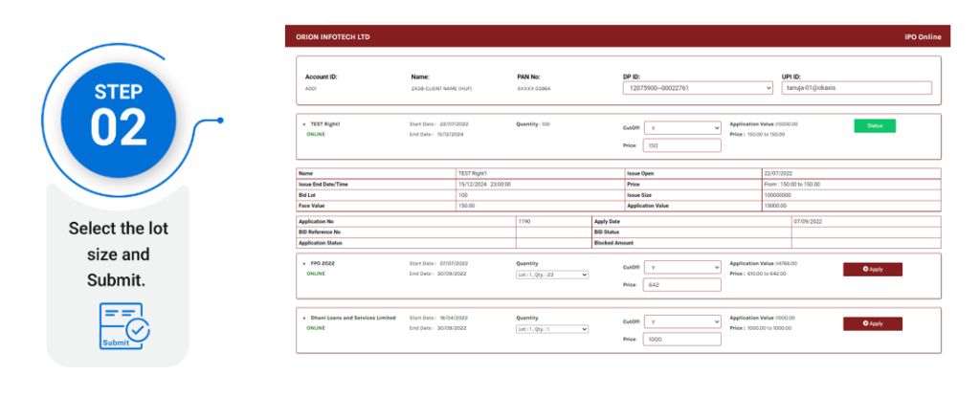Image resolution: width=980 pixels, height=419 pixels.
Task: Click the green Status button
Action: click(874, 125)
